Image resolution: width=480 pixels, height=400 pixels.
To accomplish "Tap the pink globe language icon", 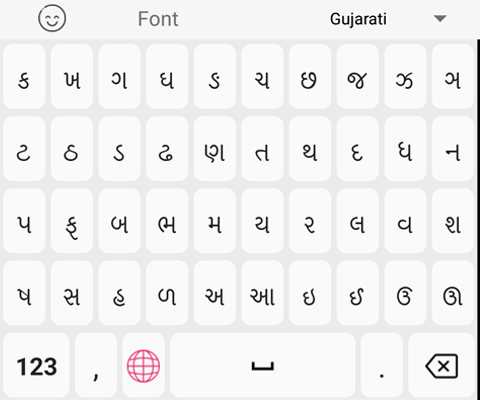I will click(143, 366).
